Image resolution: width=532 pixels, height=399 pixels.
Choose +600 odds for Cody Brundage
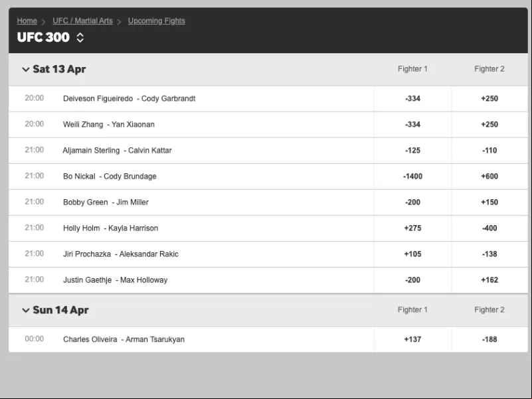coord(489,177)
